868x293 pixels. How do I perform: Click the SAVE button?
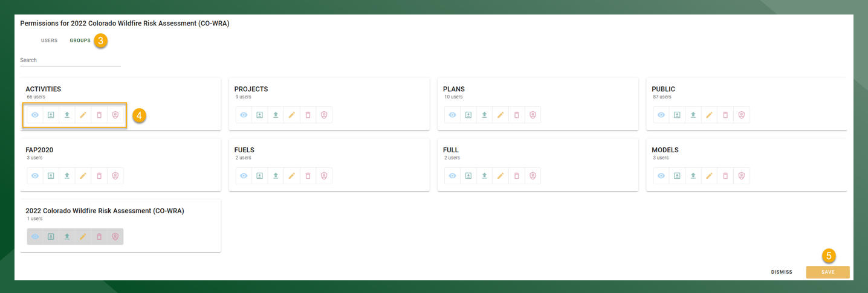828,272
